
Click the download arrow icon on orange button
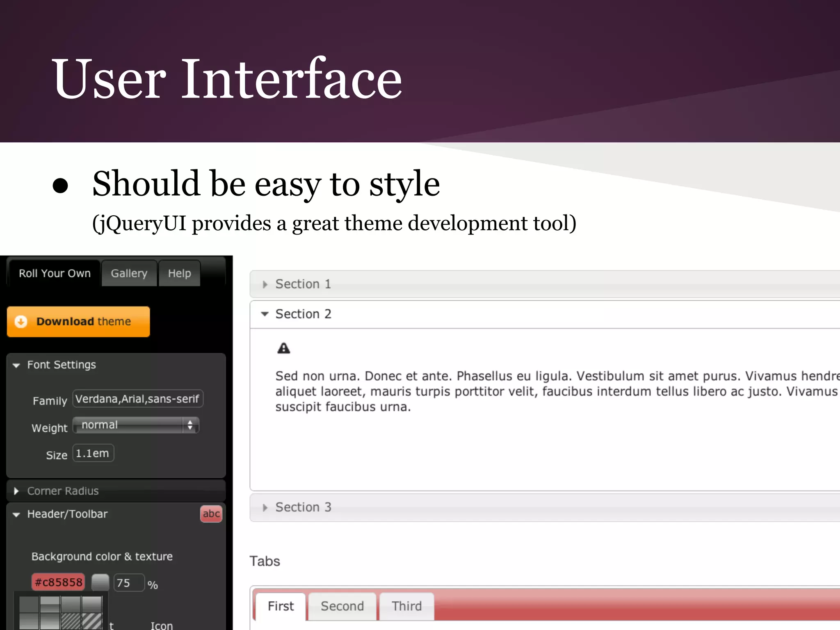[21, 322]
